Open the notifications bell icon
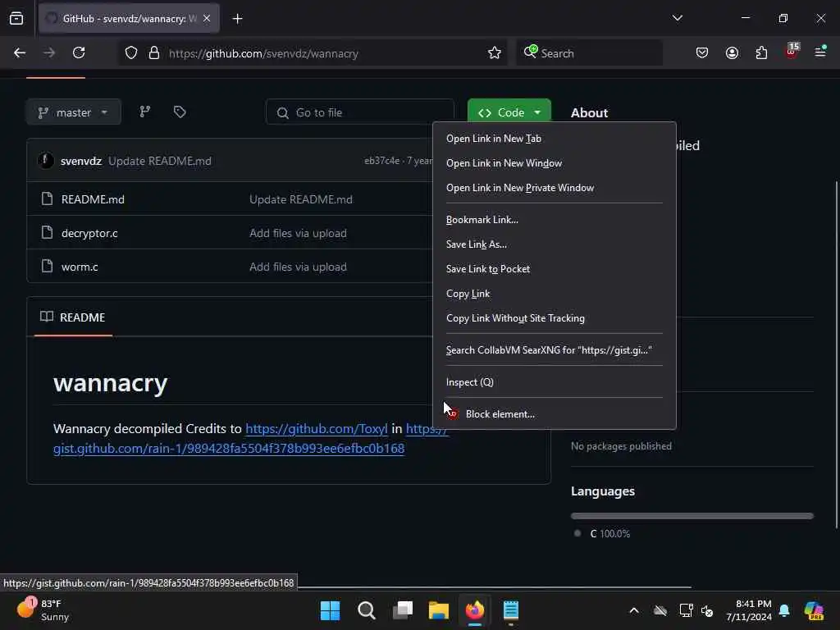Viewport: 840px width, 630px height. click(784, 610)
